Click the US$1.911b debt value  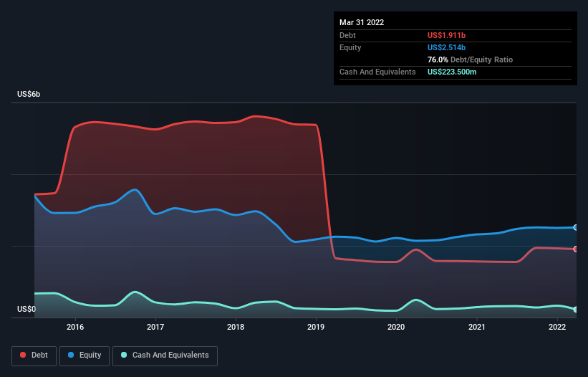tap(446, 35)
